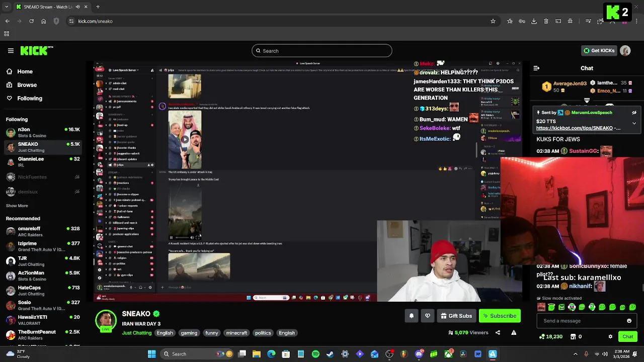Open browser apps grid icon
Screen dimensions: 644x362
(x=7, y=34)
